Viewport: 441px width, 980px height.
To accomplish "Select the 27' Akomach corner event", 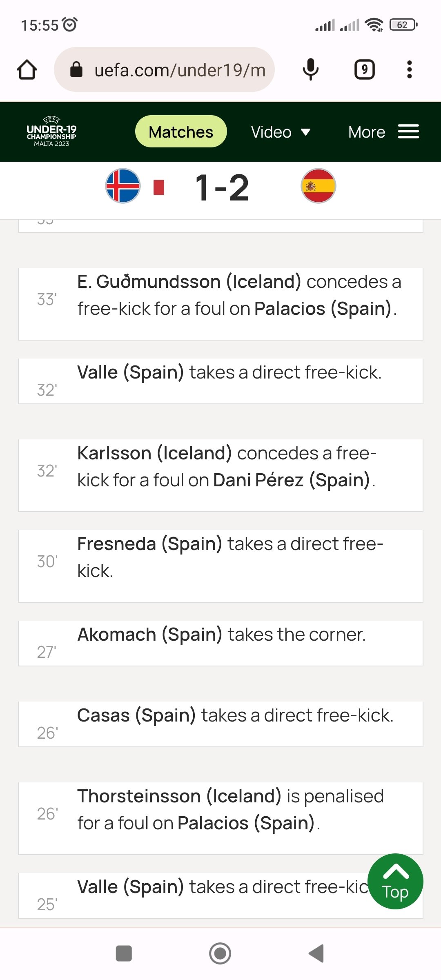I will coord(220,643).
